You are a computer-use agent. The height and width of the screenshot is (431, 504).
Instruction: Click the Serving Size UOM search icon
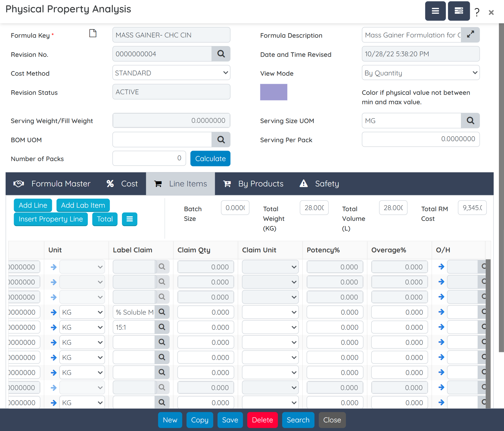470,121
